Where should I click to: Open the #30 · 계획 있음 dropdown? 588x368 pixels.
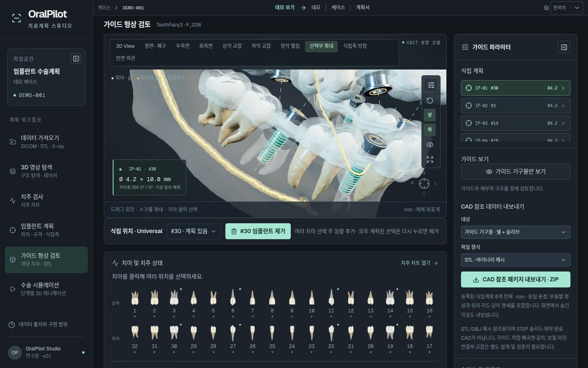194,232
